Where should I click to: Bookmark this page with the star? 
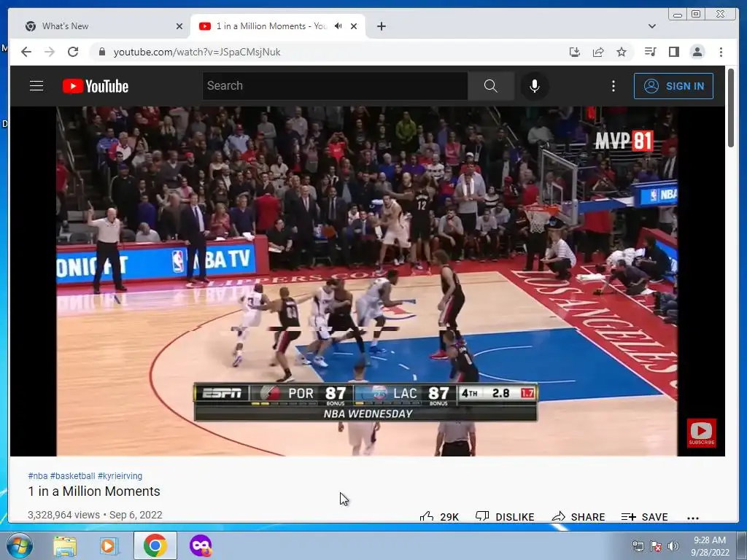point(622,52)
